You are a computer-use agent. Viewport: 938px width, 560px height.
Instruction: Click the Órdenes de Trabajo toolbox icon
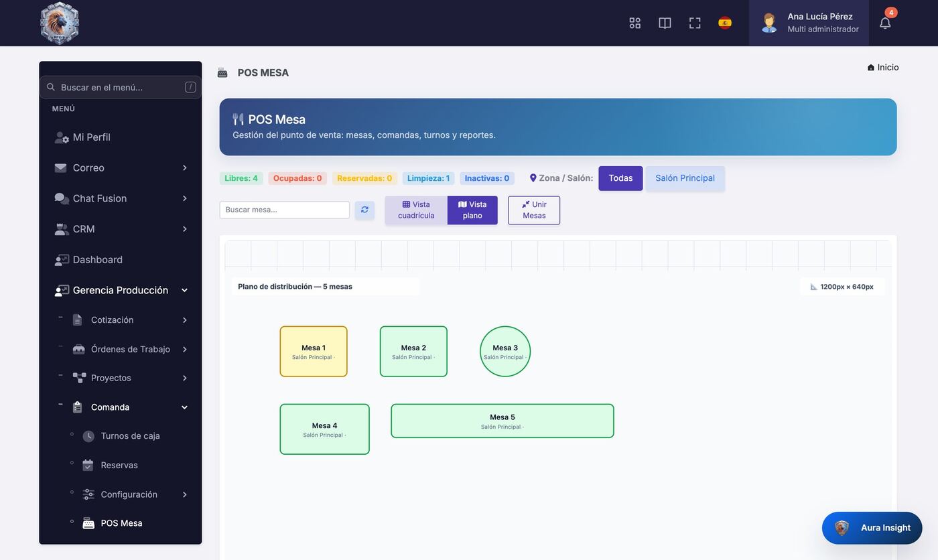[x=78, y=350]
